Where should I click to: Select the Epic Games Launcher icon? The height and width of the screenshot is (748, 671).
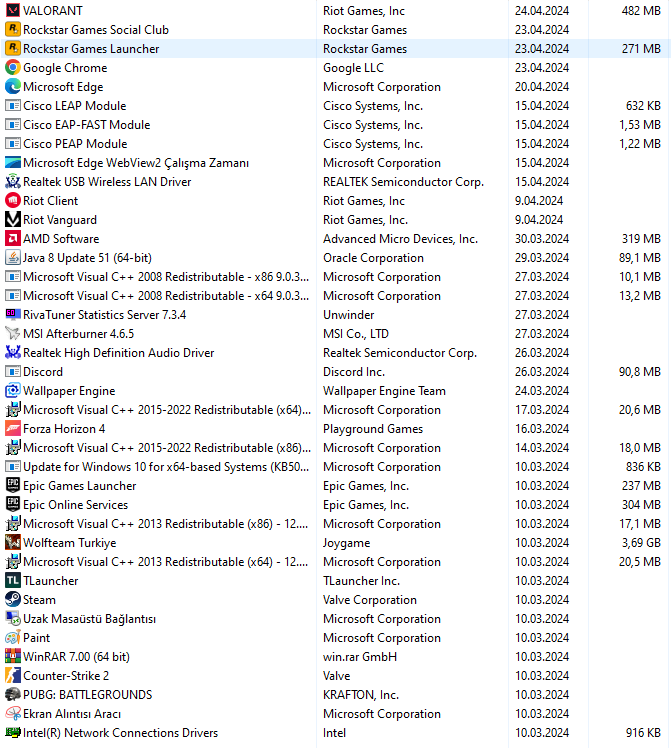(x=12, y=485)
